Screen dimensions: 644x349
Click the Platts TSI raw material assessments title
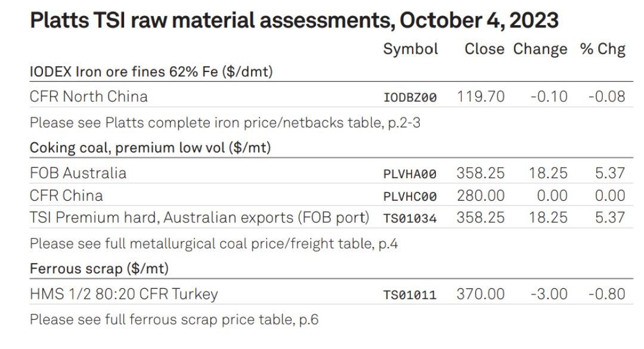294,20
